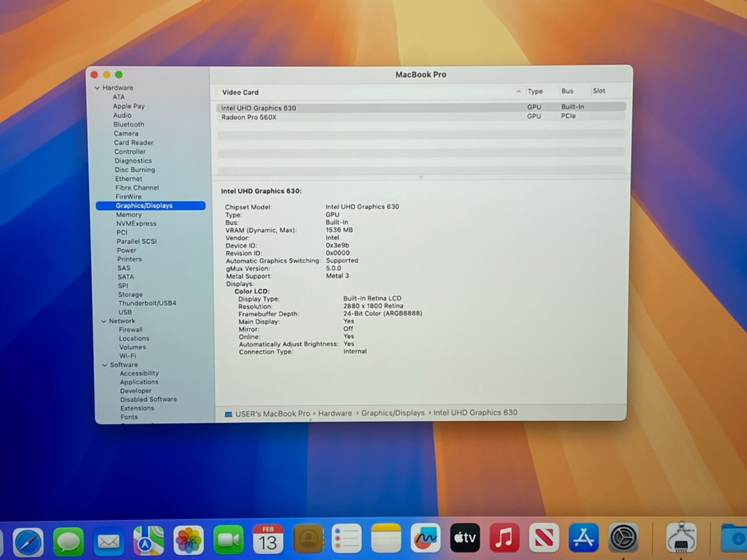Viewport: 747px width, 560px height.
Task: Select the Radeon Pro 560X row
Action: point(249,117)
